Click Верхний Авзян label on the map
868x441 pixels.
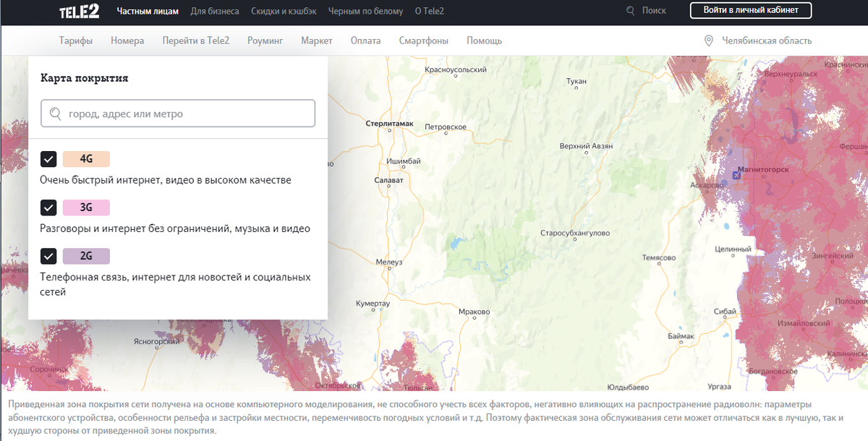(586, 146)
